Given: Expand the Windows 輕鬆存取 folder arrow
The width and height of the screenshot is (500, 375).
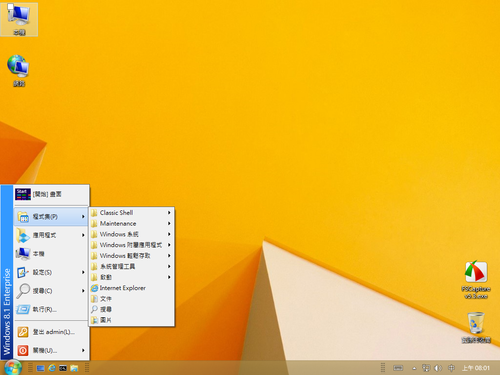Looking at the screenshot, I should coord(169,256).
